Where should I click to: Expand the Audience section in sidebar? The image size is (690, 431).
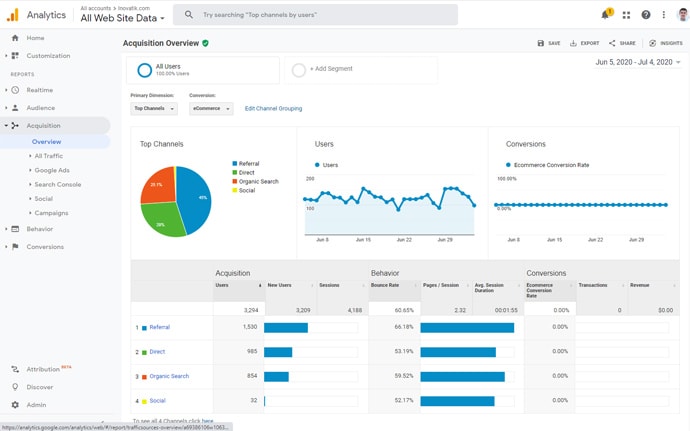40,108
